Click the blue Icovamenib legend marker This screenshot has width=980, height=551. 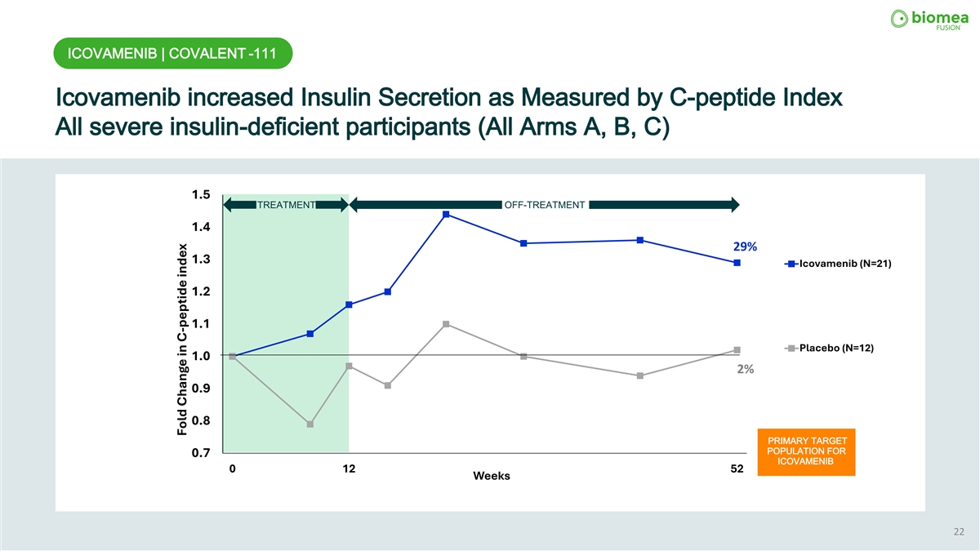tap(791, 264)
